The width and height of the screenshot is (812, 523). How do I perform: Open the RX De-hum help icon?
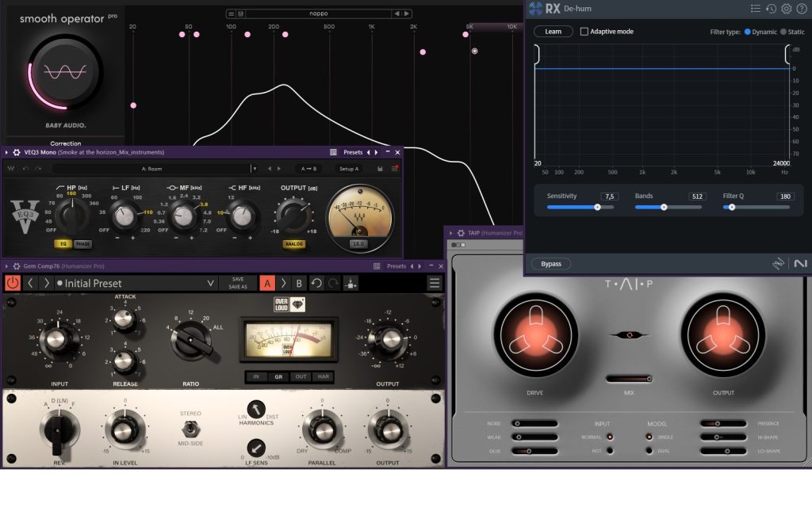pyautogui.click(x=801, y=8)
